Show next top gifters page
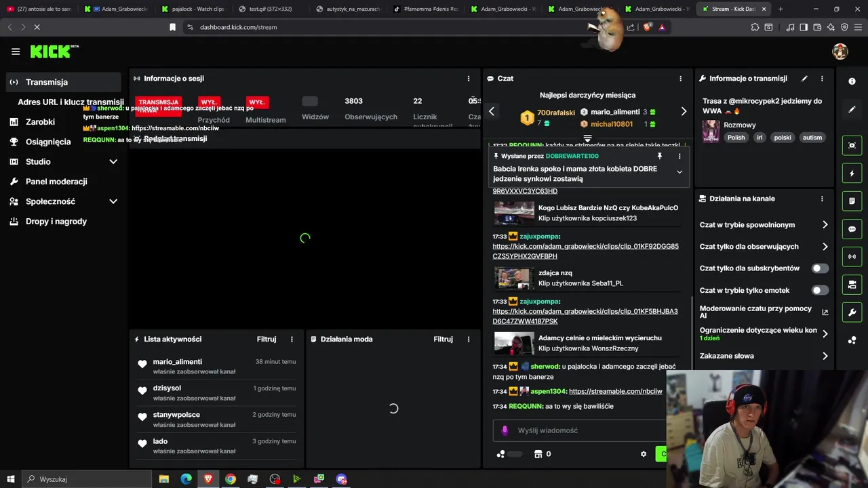 [684, 111]
